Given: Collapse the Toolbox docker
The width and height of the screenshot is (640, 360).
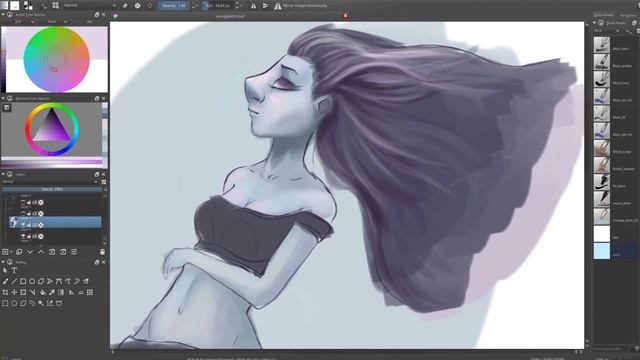Looking at the screenshot, I should tap(3, 262).
